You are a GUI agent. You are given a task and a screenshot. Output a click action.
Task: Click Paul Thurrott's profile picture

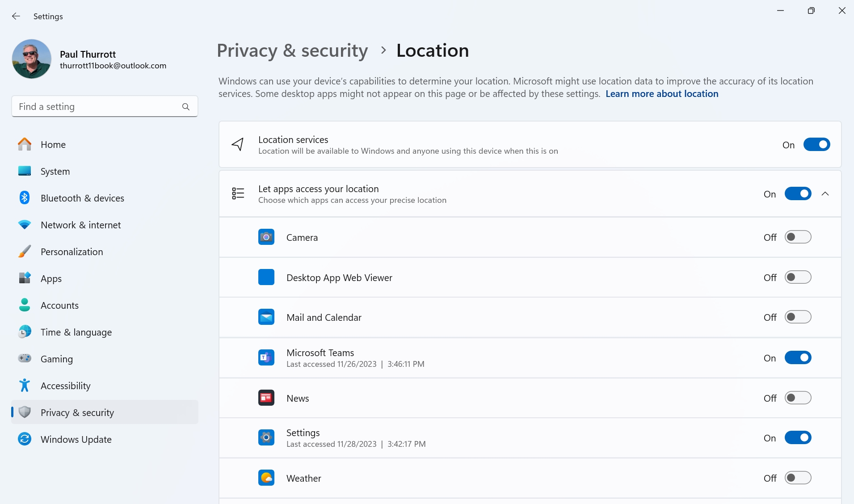pos(32,59)
